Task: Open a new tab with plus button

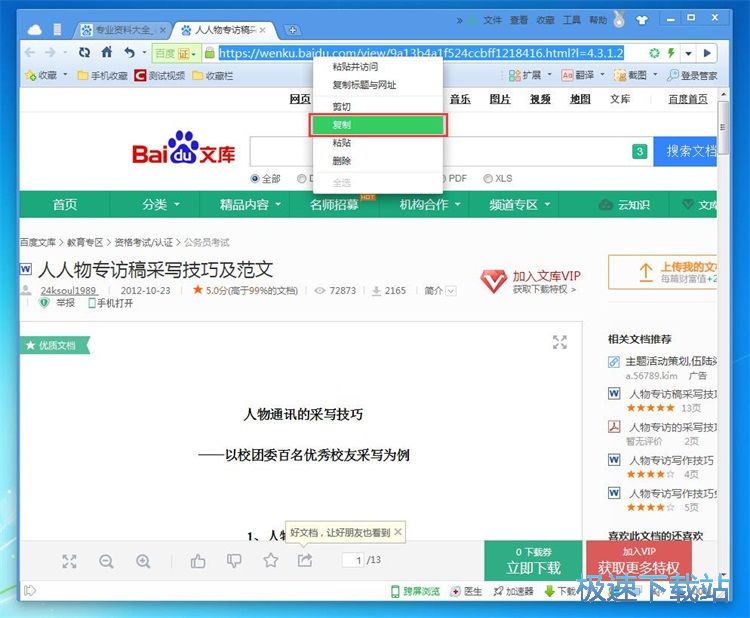Action: [293, 31]
